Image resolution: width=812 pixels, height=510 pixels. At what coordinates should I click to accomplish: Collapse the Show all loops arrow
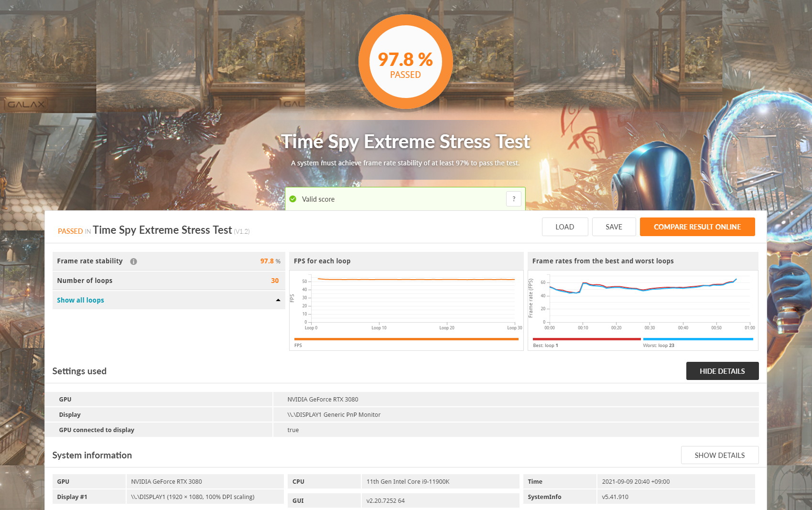[278, 300]
